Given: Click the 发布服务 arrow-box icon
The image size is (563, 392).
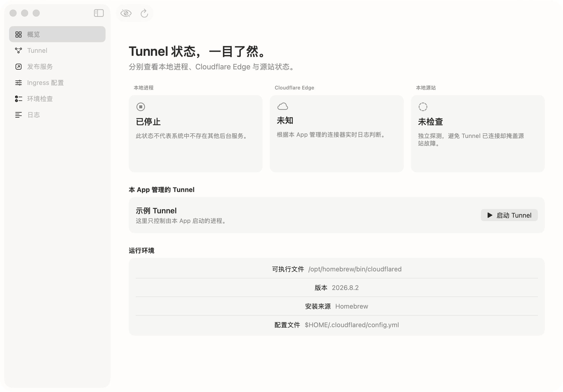Looking at the screenshot, I should pyautogui.click(x=19, y=67).
